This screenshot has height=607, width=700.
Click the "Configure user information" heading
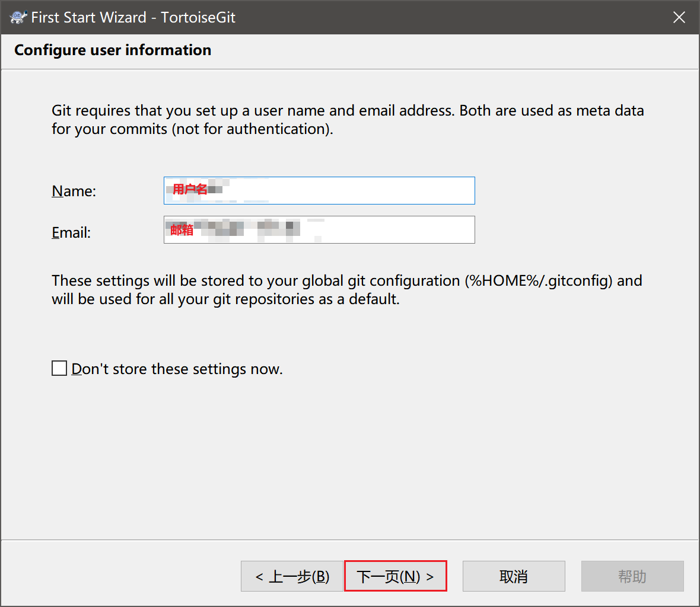(x=113, y=50)
